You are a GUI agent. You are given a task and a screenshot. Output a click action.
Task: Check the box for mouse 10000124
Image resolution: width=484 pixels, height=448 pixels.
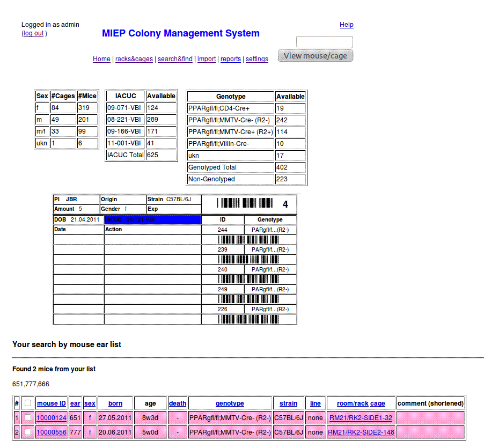28,417
